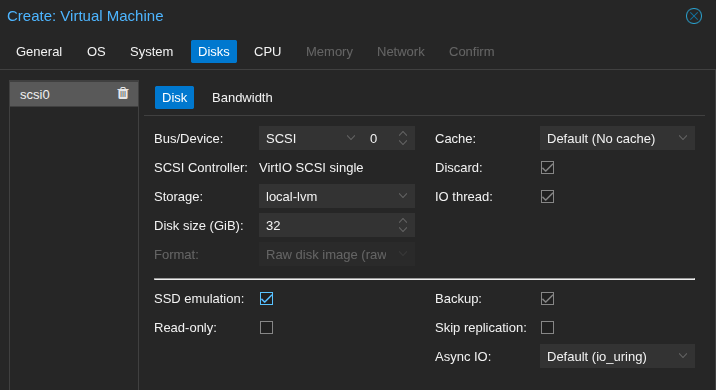
Task: Expand the Storage local-lvm dropdown
Action: pos(337,196)
